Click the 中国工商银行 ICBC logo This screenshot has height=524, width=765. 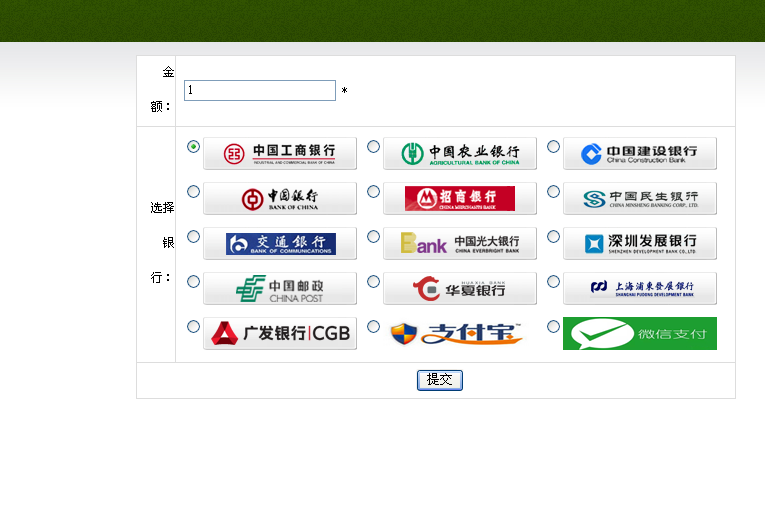tap(280, 153)
